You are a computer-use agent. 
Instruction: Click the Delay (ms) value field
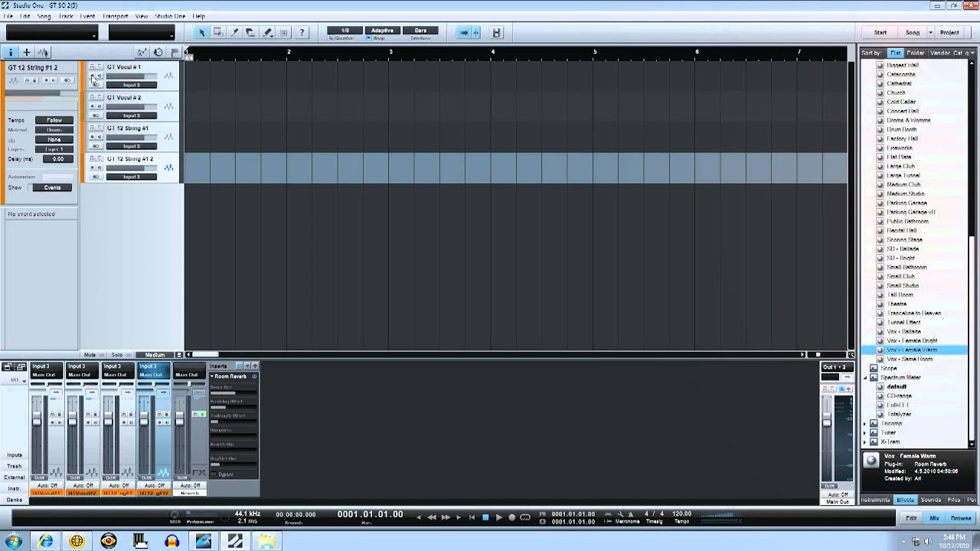pyautogui.click(x=58, y=159)
